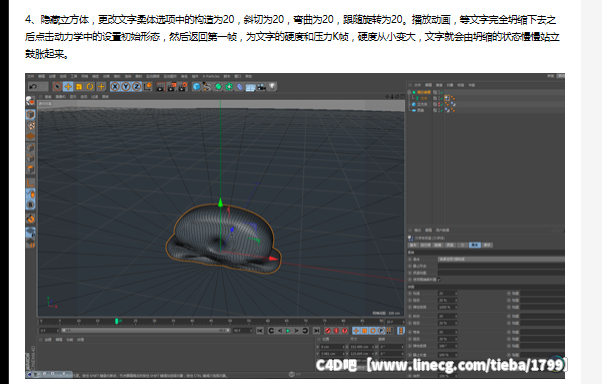Toggle green checkmark of top object
602x384 pixels.
[442, 93]
